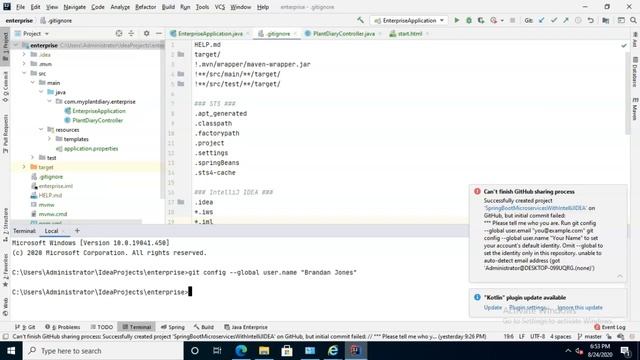Open Project Structure icon in toolbar
640x360 pixels.
(x=606, y=20)
